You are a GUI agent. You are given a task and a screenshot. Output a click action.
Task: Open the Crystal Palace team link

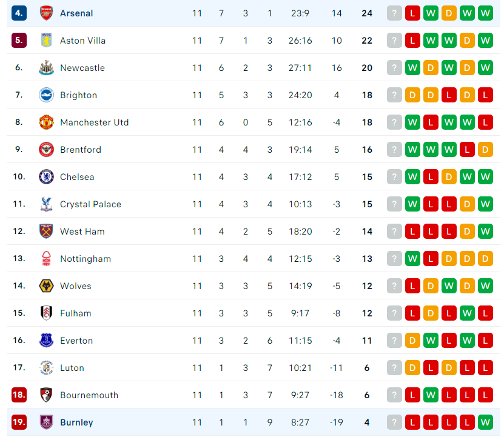(x=90, y=204)
